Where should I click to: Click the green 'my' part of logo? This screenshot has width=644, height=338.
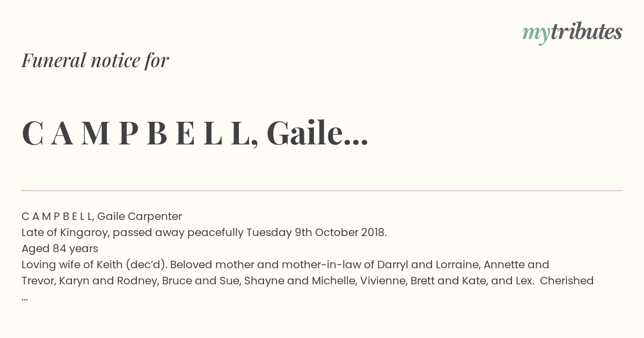[x=536, y=35]
